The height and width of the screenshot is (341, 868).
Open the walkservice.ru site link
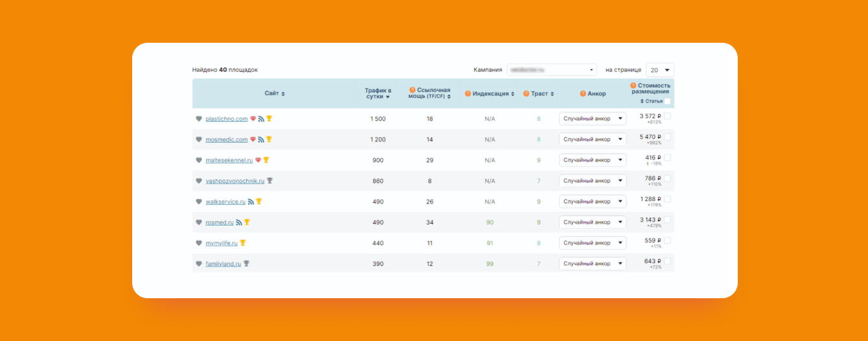(x=225, y=202)
